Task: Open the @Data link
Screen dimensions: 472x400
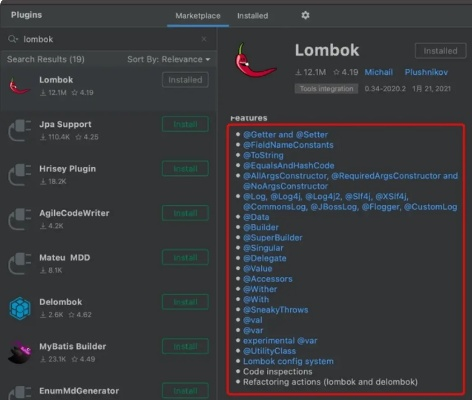Action: tap(256, 217)
